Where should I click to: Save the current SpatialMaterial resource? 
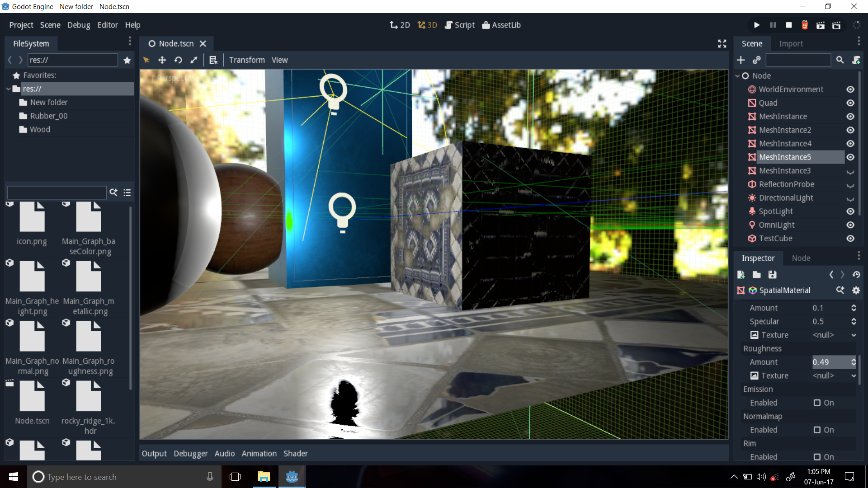point(772,274)
